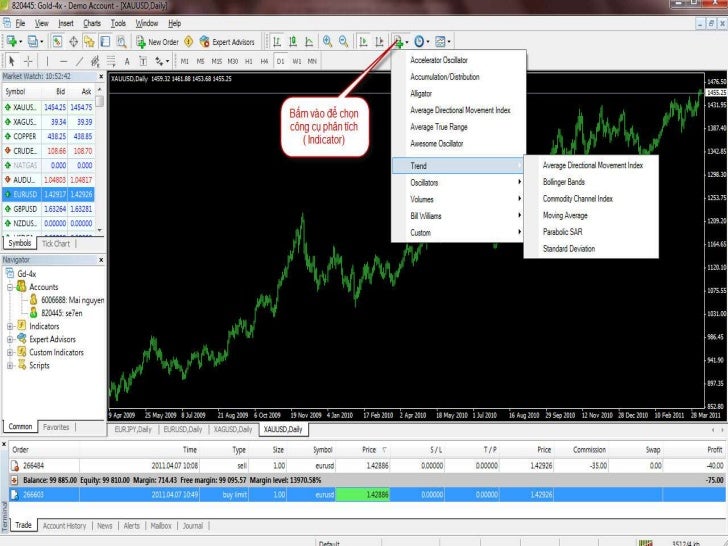Toggle the Data Window crosshair-target icon
This screenshot has width=728, height=546.
pyautogui.click(x=73, y=42)
